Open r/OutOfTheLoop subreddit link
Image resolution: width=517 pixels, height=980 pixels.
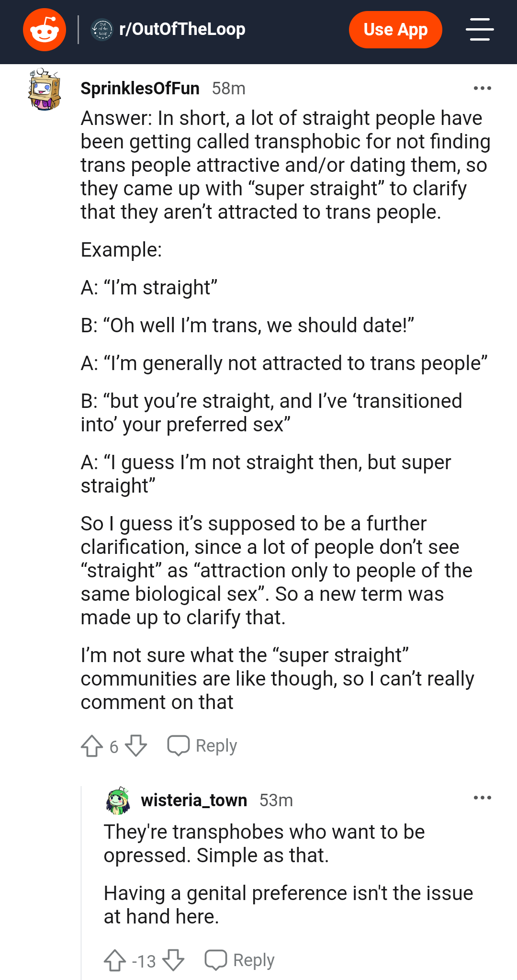[182, 29]
